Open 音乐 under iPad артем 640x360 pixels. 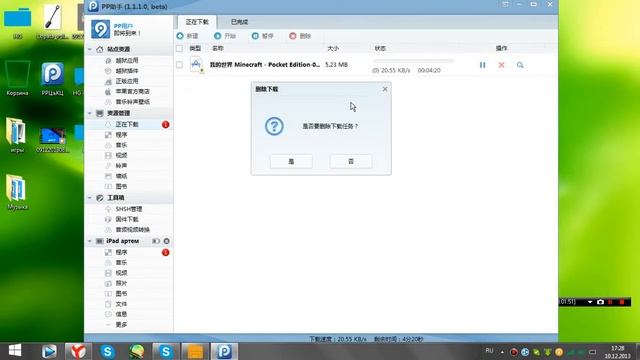tap(121, 262)
